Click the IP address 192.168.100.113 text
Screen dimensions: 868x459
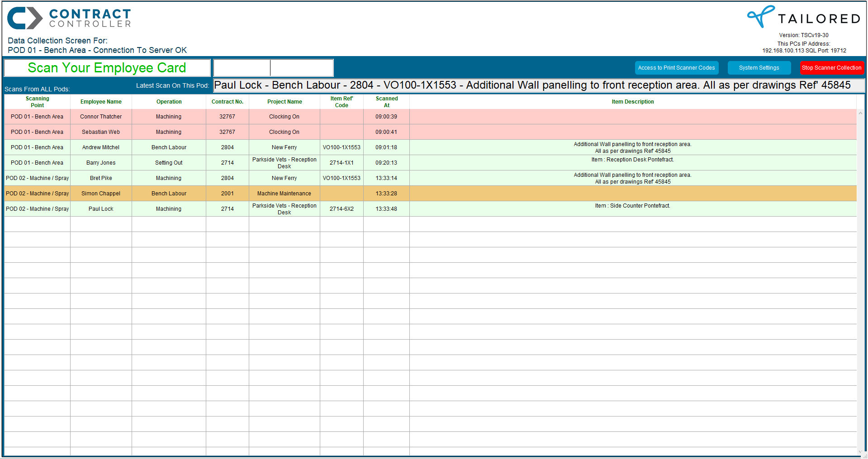(783, 51)
